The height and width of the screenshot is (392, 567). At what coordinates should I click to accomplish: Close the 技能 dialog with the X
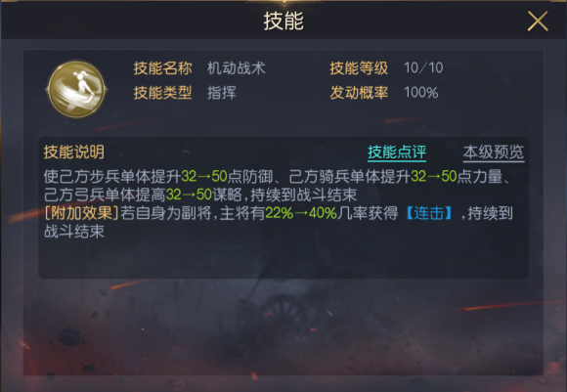pos(538,21)
